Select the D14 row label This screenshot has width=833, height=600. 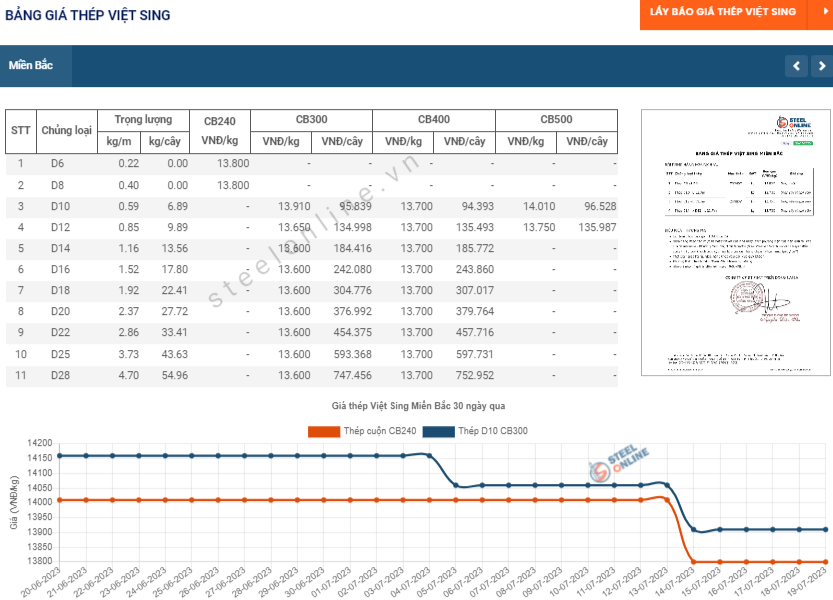[61, 249]
